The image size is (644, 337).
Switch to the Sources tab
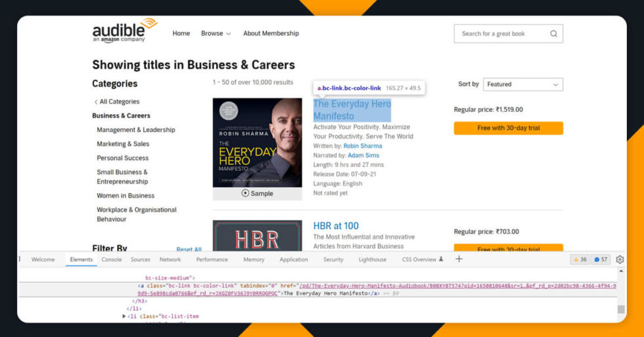[x=141, y=259]
